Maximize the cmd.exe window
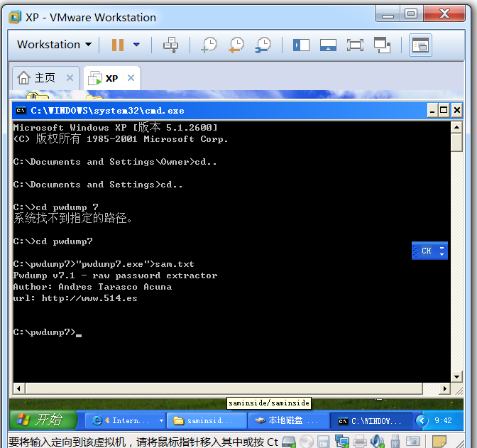477x448 pixels. pyautogui.click(x=444, y=110)
